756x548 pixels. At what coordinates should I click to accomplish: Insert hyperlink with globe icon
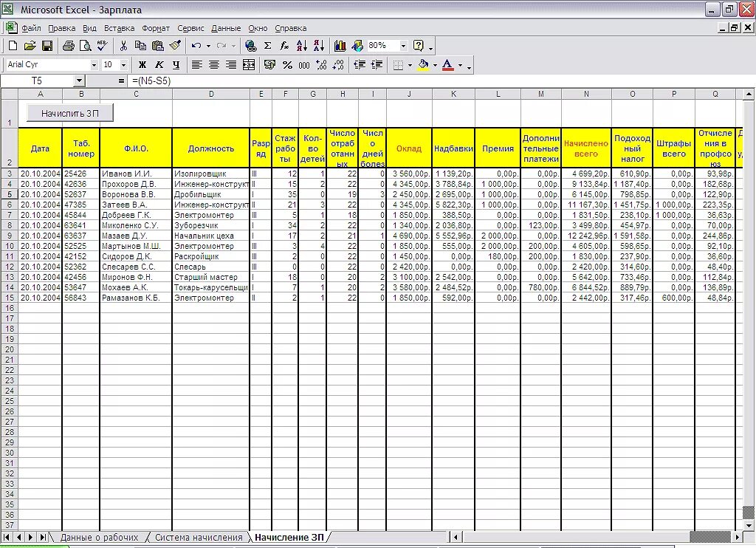pos(250,46)
